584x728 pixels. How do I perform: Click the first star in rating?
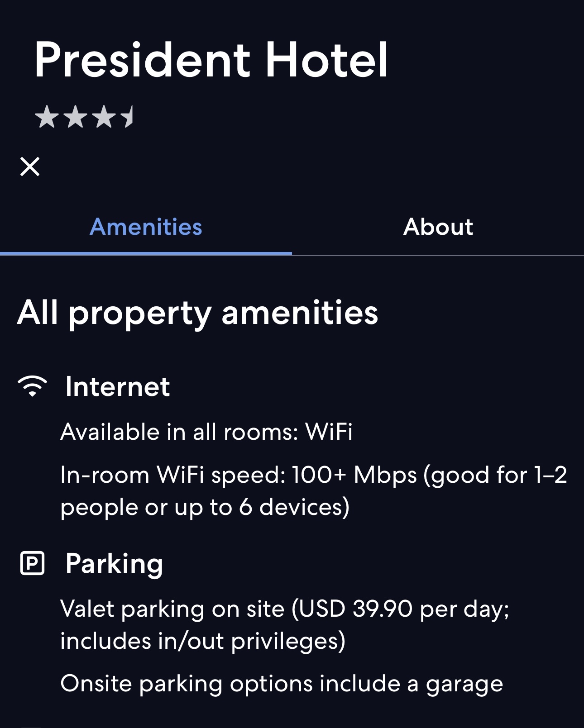pos(47,117)
